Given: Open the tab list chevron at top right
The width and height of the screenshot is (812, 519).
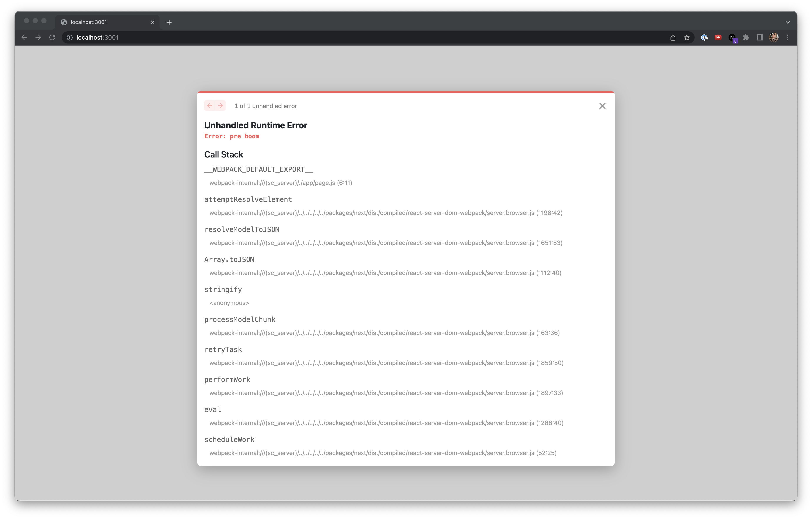Looking at the screenshot, I should [x=788, y=22].
